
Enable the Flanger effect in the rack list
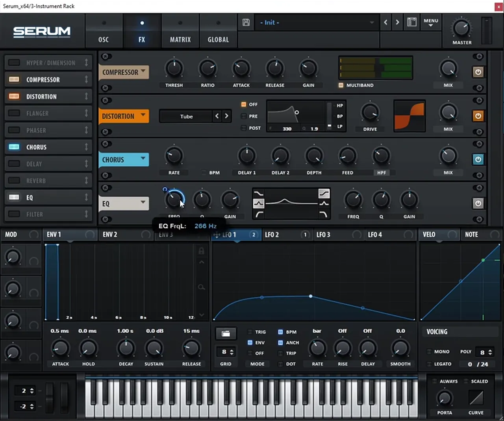pos(14,113)
